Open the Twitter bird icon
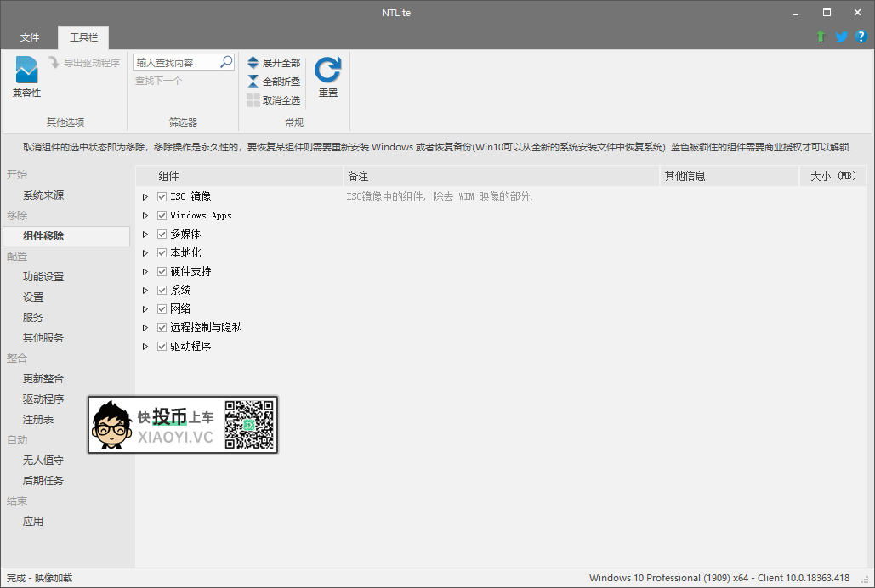 (x=841, y=37)
